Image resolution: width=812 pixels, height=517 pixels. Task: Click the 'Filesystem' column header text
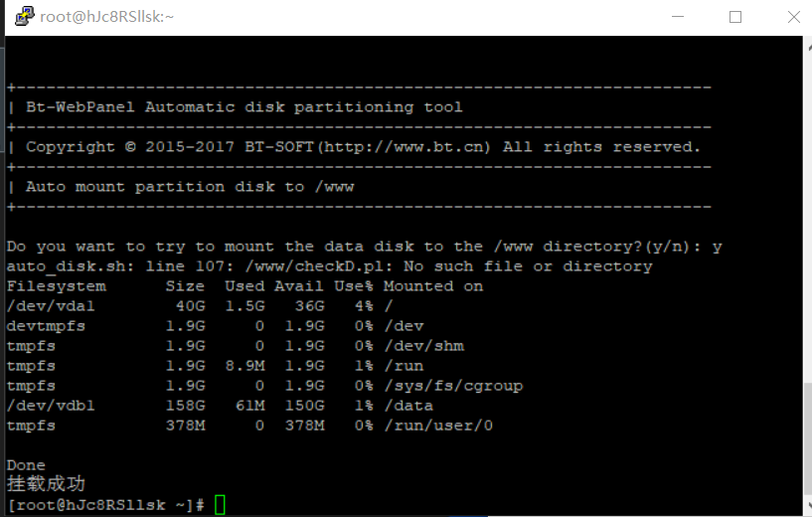(56, 286)
